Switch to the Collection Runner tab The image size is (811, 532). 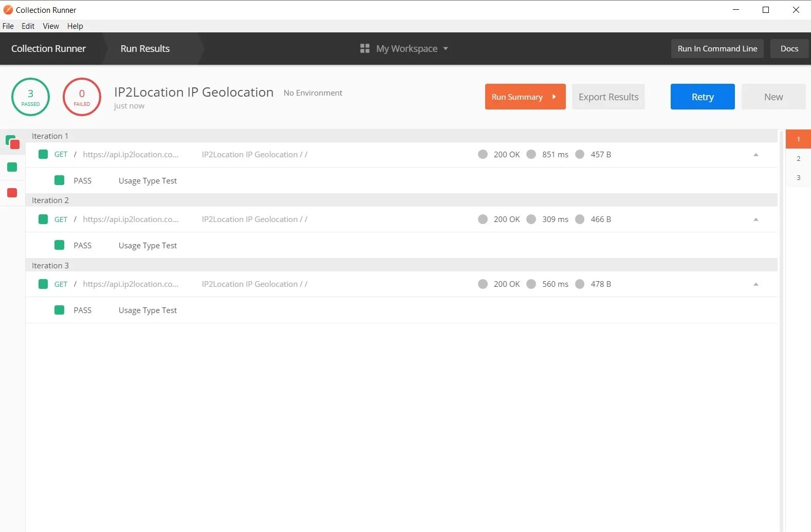coord(49,48)
